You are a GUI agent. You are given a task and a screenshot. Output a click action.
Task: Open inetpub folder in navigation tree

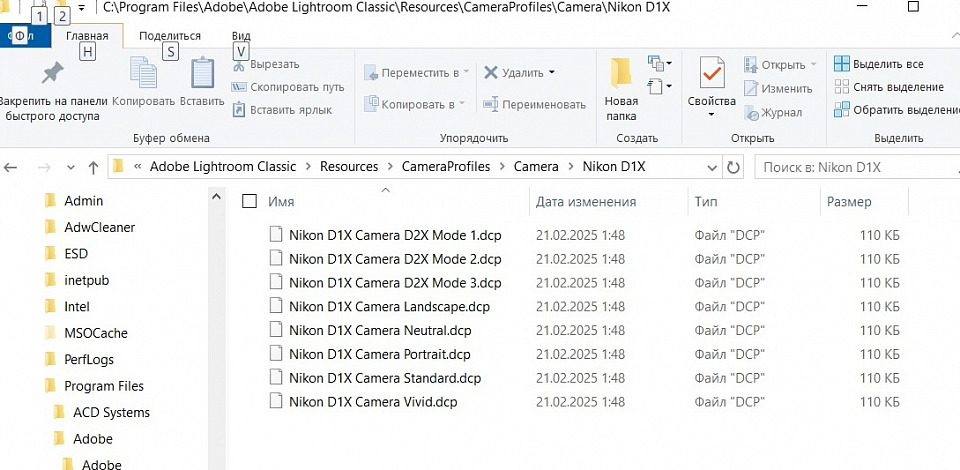(86, 280)
